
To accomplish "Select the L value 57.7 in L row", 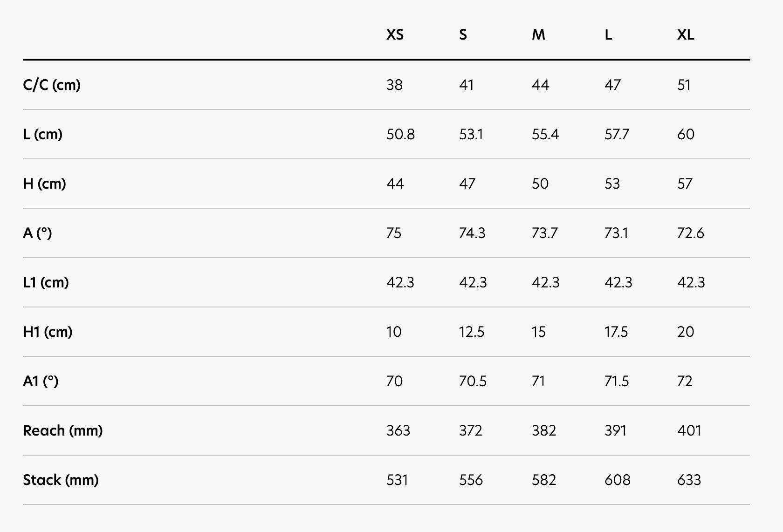I will 617,134.
